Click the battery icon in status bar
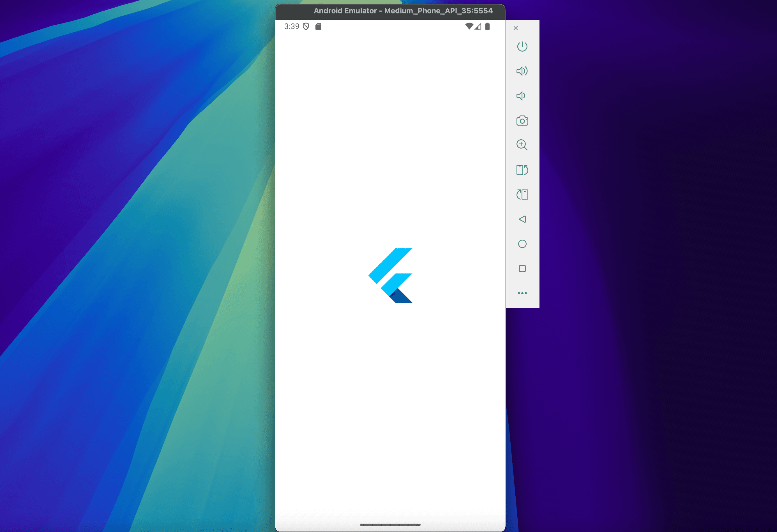 487,26
